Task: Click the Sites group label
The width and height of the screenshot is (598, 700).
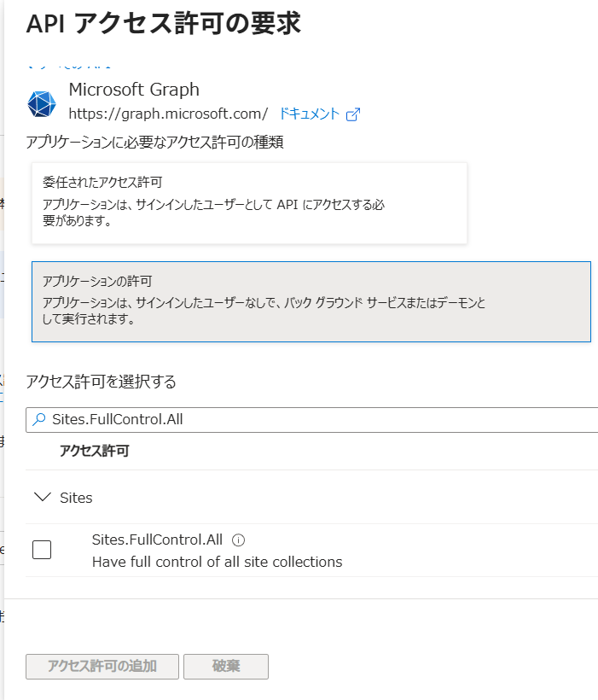Action: click(x=76, y=498)
